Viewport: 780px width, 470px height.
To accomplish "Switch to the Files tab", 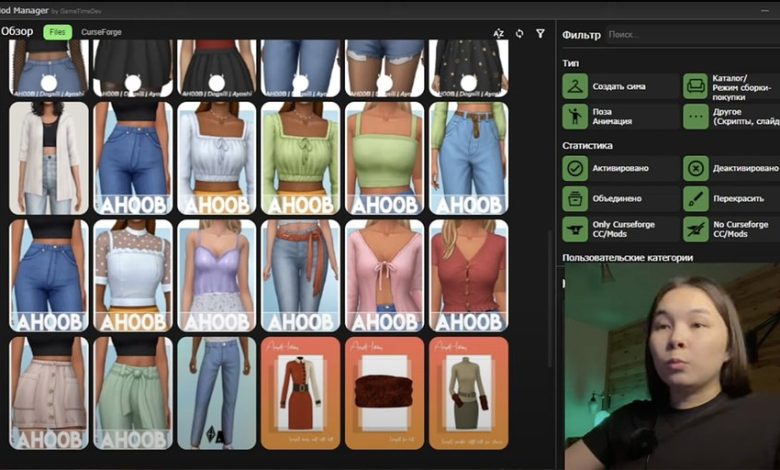I will pyautogui.click(x=58, y=32).
